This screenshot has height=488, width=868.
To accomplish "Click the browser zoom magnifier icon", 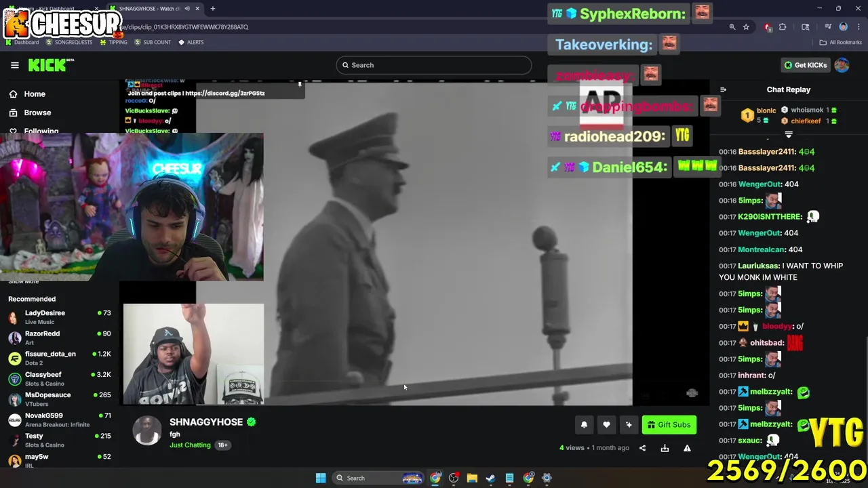I will pyautogui.click(x=732, y=27).
